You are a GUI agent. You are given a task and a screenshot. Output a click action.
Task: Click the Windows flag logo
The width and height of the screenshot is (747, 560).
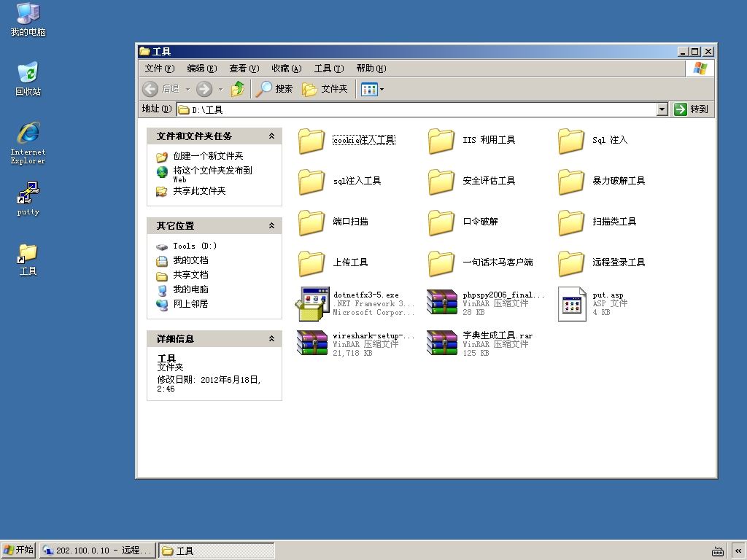tap(700, 68)
